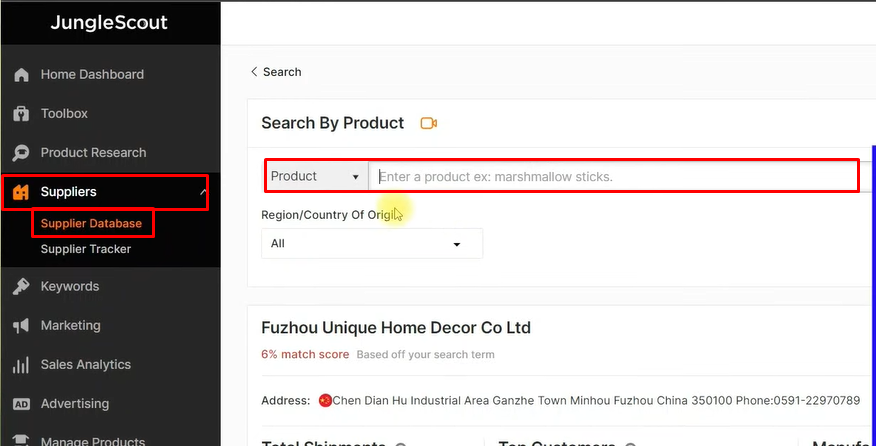Go to Product Research section
Image resolution: width=876 pixels, height=446 pixels.
pyautogui.click(x=93, y=153)
